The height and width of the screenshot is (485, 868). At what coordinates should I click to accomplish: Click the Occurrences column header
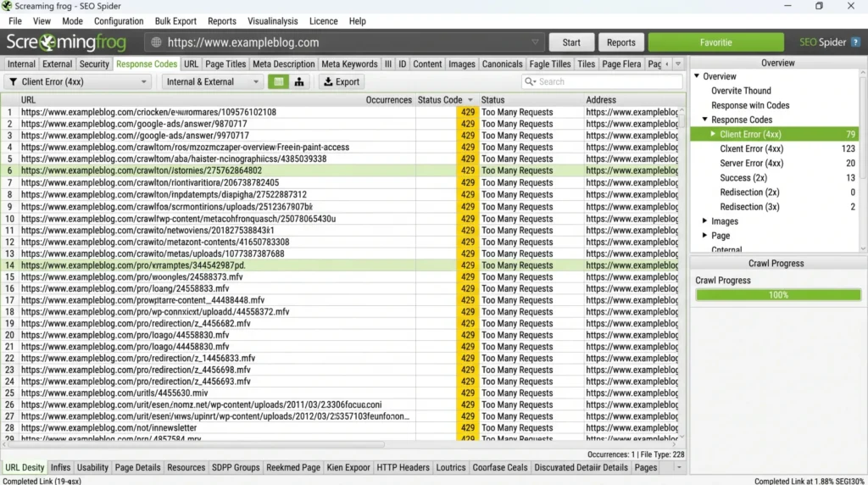388,100
